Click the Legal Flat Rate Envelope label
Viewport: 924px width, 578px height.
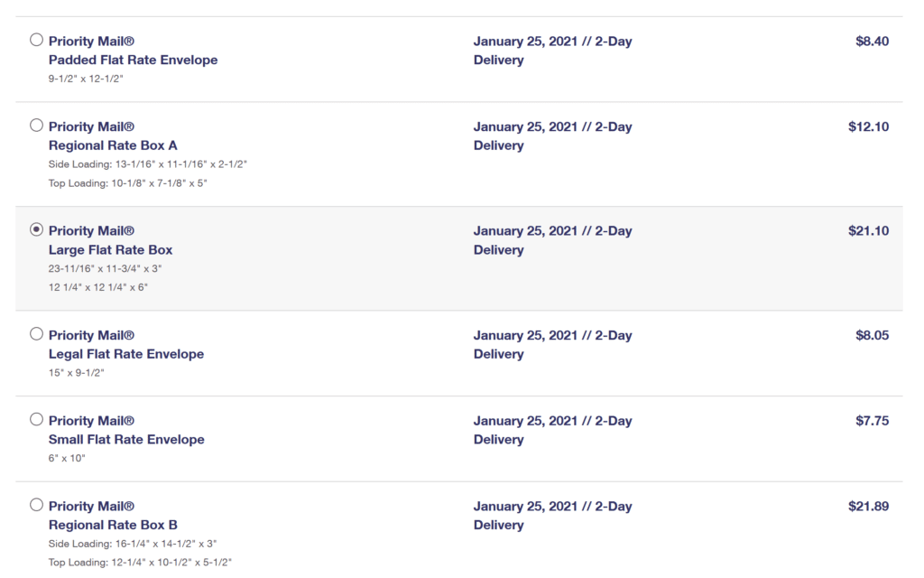pos(126,354)
